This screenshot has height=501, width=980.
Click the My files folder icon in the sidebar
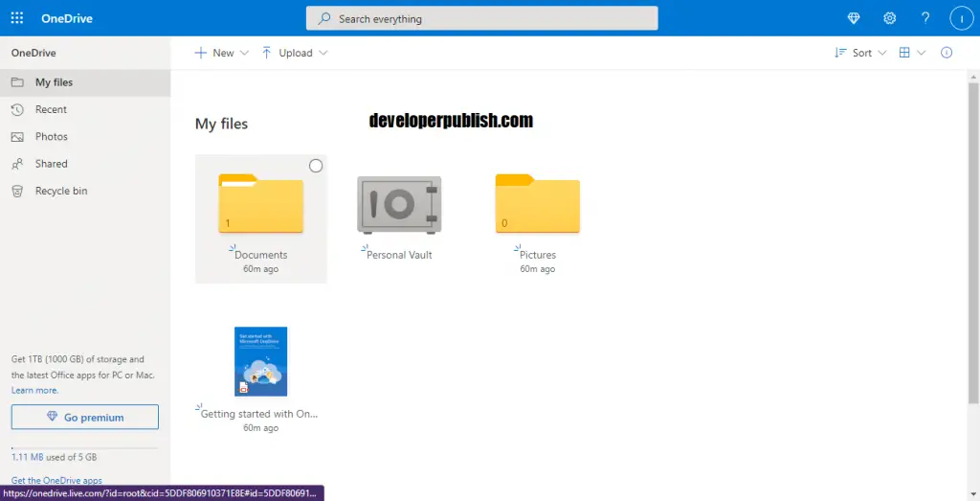point(17,82)
